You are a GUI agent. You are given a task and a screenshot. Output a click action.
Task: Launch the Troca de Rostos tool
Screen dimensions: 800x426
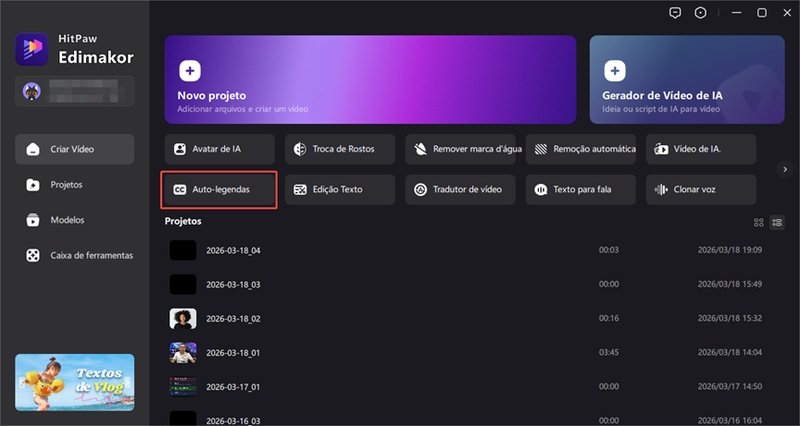click(340, 149)
